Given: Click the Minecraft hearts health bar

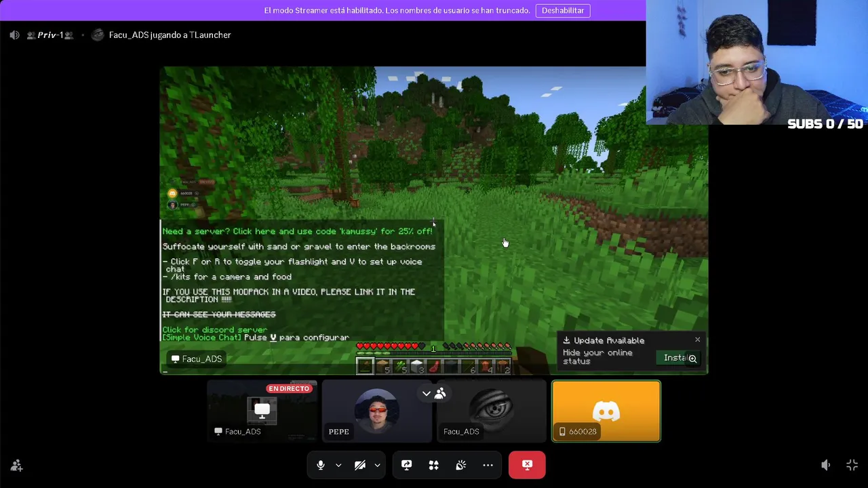Looking at the screenshot, I should (x=391, y=346).
